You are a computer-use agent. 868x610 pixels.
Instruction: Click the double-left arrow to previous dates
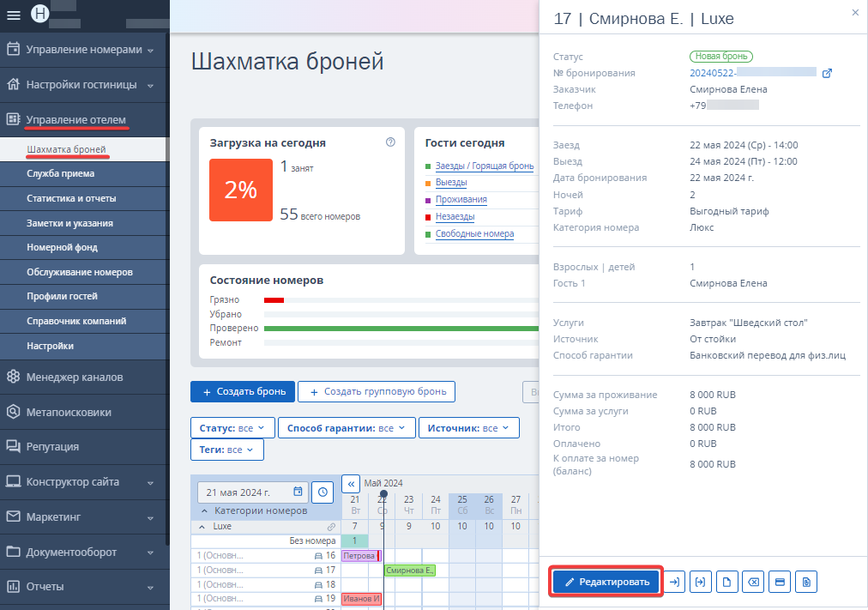tap(351, 483)
